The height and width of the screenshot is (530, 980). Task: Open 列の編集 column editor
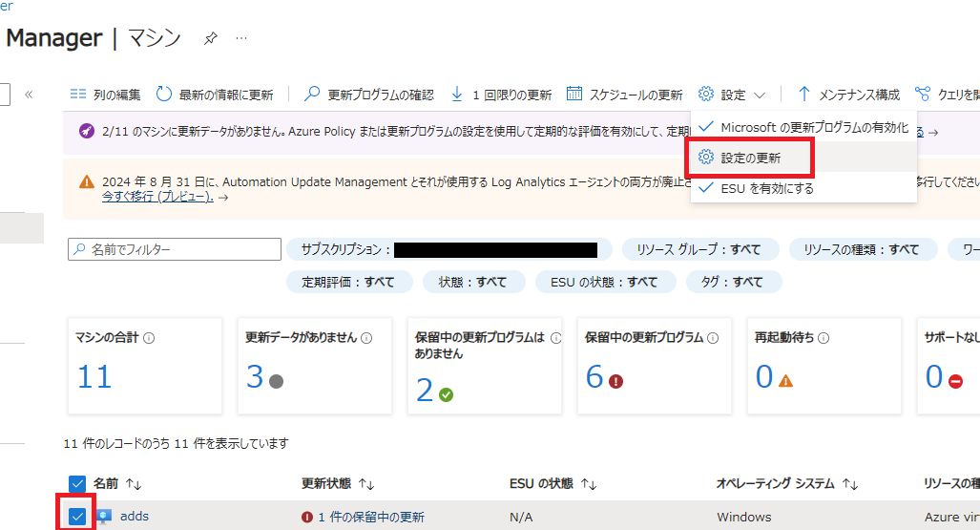click(106, 95)
